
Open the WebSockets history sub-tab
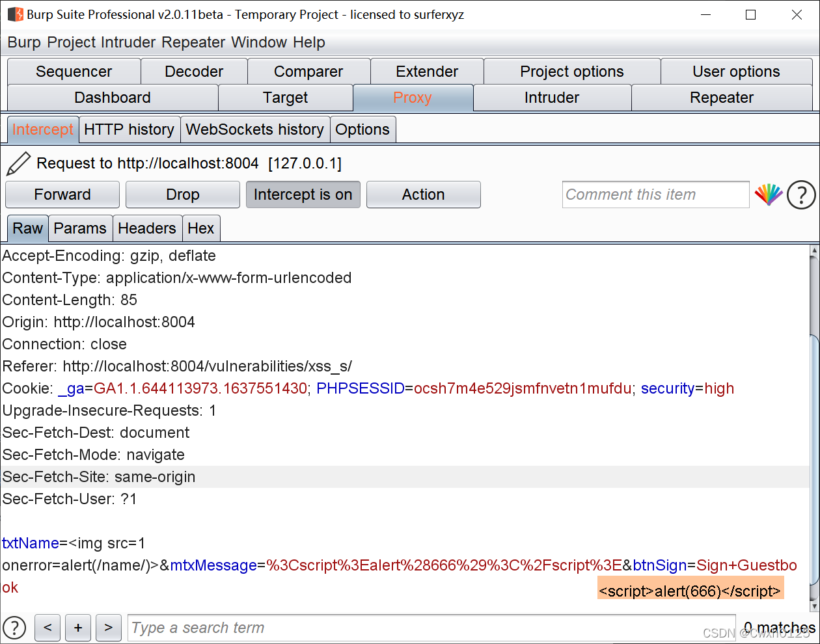pos(255,129)
